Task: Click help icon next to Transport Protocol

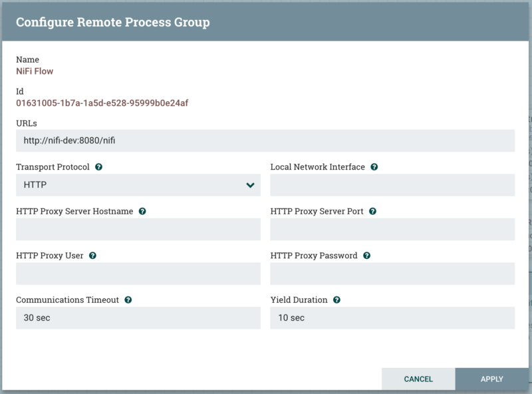Action: click(x=98, y=167)
